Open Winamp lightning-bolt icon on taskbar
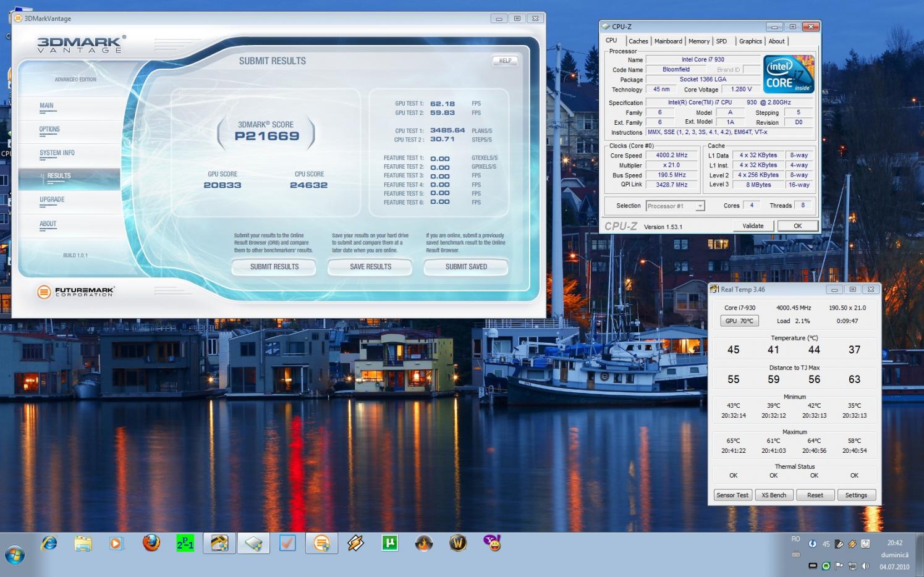This screenshot has height=577, width=924. point(356,544)
